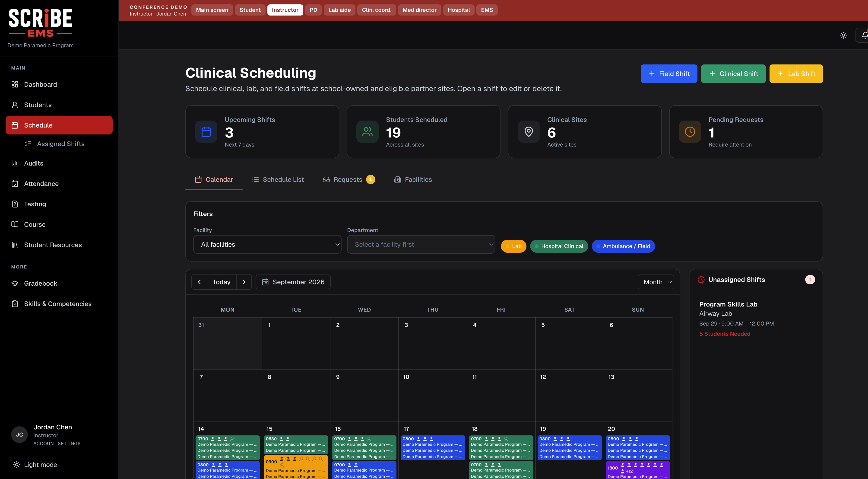Click the SCRiBE EMS logo
Screen dimensions: 868x479
pos(41,23)
